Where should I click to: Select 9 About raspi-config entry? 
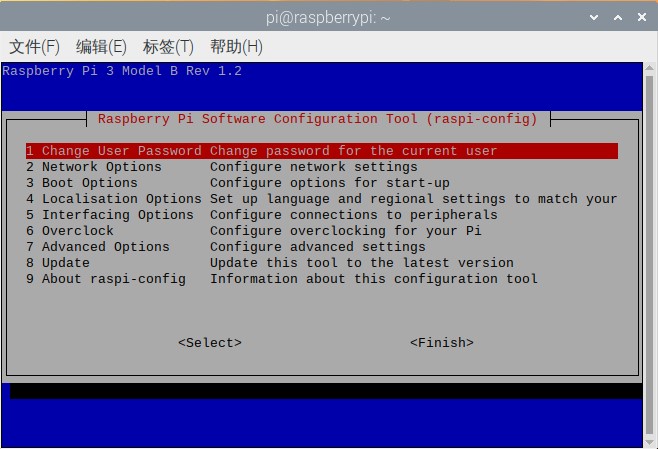click(x=322, y=279)
